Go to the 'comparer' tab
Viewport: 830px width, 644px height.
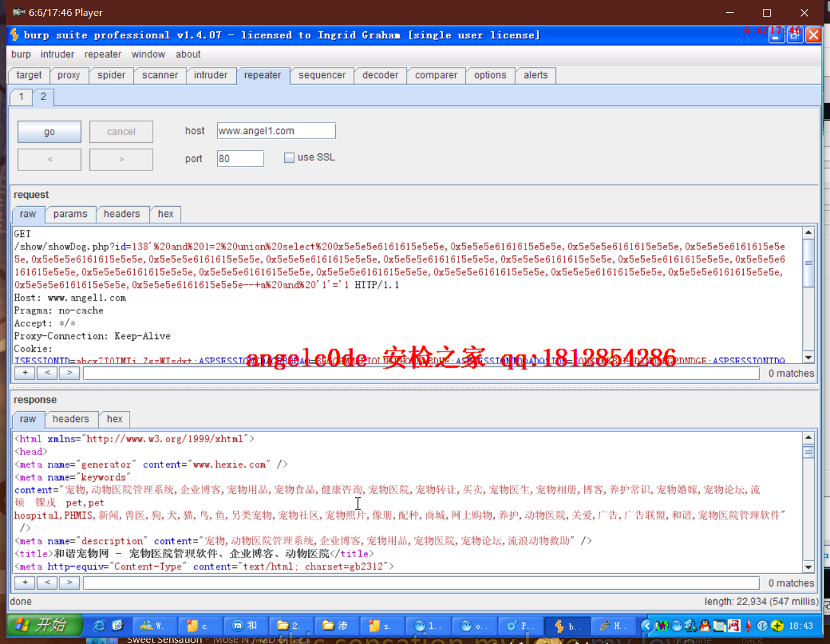coord(436,75)
